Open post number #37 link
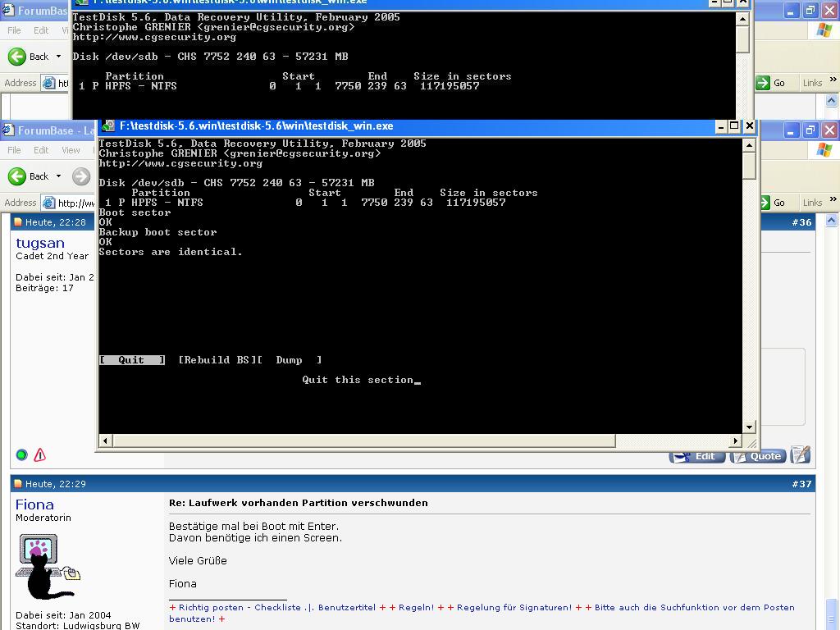The height and width of the screenshot is (630, 840). coord(801,484)
